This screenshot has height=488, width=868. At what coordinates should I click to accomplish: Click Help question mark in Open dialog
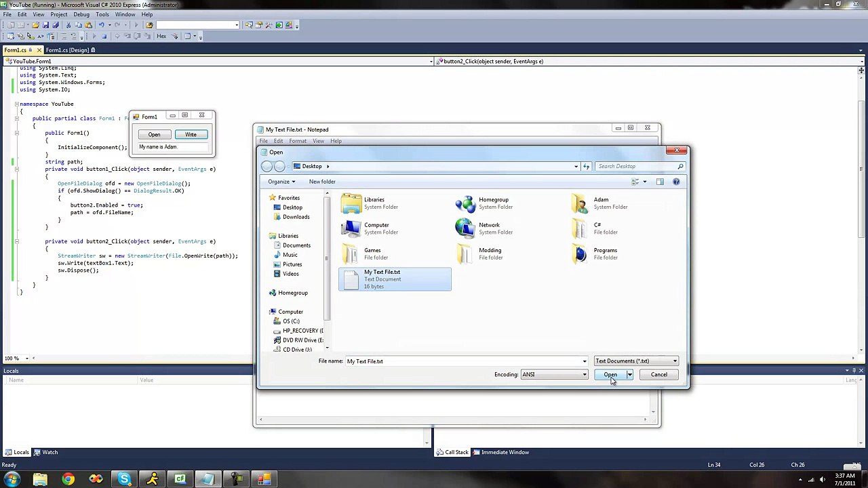tap(676, 182)
